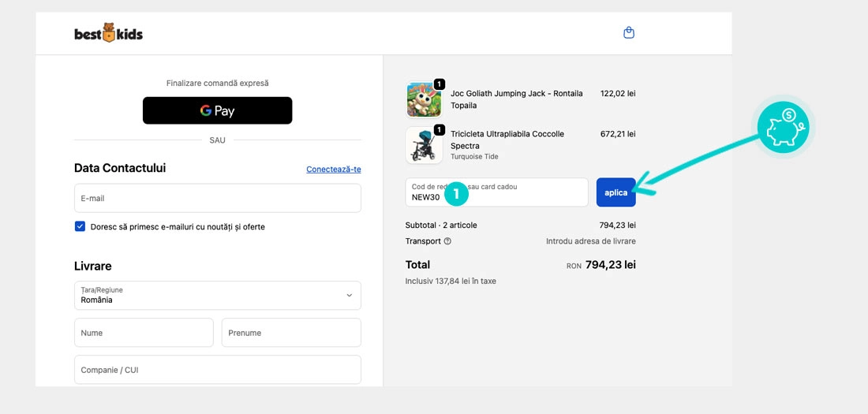Click the Companie / CUI field
Image resolution: width=868 pixels, height=414 pixels.
(217, 370)
